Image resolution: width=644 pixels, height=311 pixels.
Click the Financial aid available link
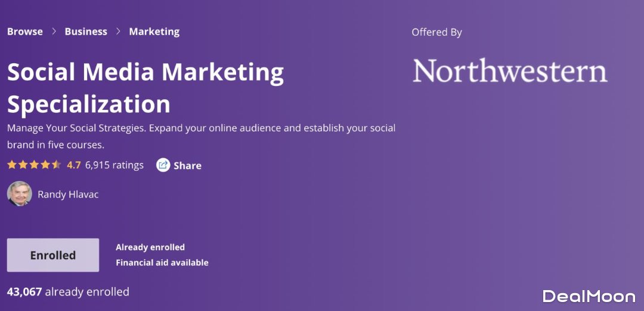[162, 263]
